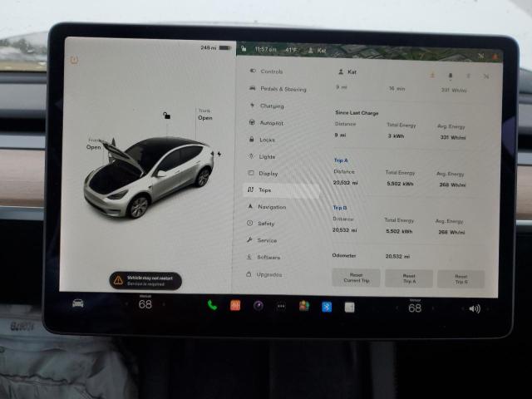Image resolution: width=532 pixels, height=399 pixels.
Task: Select the Trips menu item
Action: click(282, 190)
